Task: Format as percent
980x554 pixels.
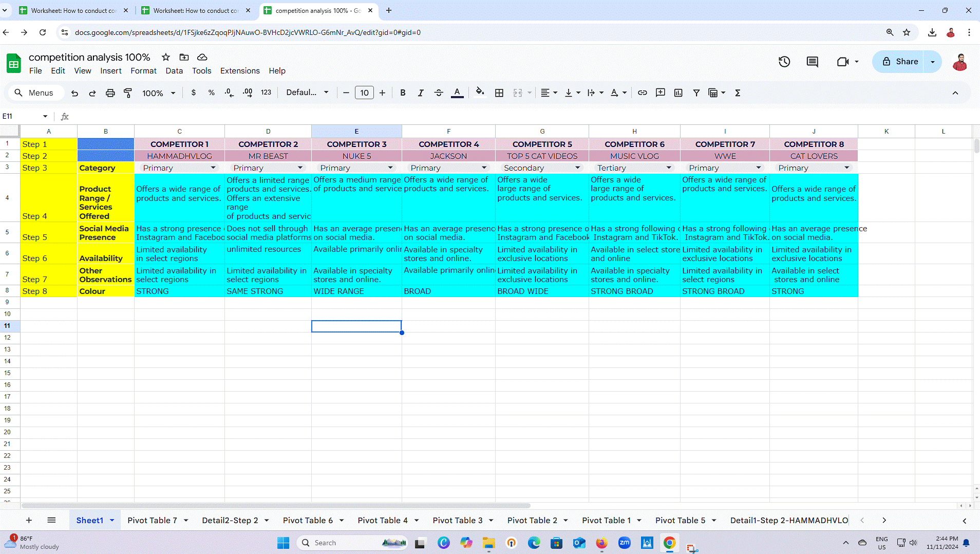Action: pyautogui.click(x=211, y=93)
